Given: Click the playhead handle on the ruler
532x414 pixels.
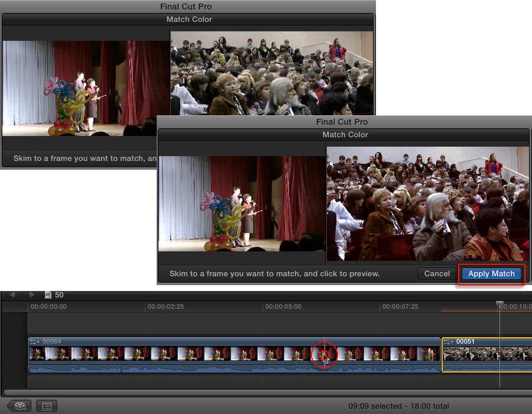Looking at the screenshot, I should tap(499, 304).
